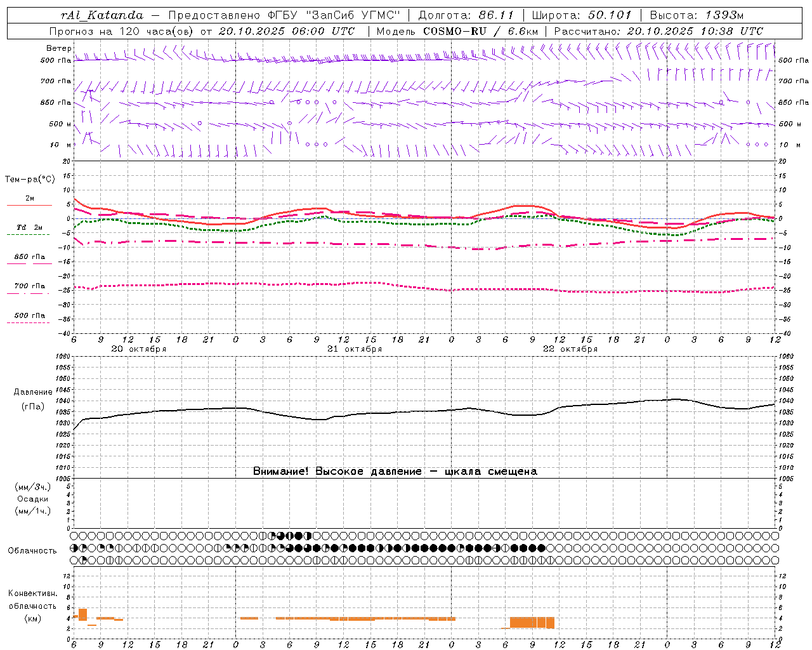Click the "(гПа)" unit label under Давление
This screenshot has width=812, height=650.
(33, 407)
